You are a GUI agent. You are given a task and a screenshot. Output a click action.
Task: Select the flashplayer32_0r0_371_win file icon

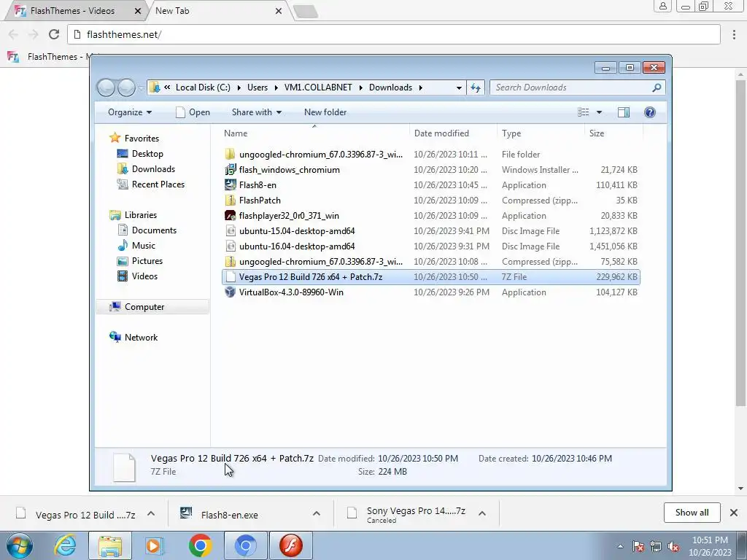[230, 215]
